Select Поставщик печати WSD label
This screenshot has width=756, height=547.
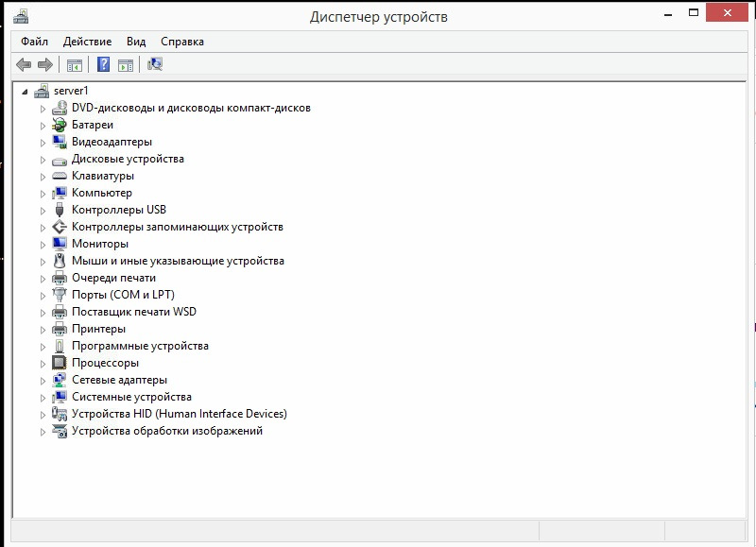click(x=134, y=312)
